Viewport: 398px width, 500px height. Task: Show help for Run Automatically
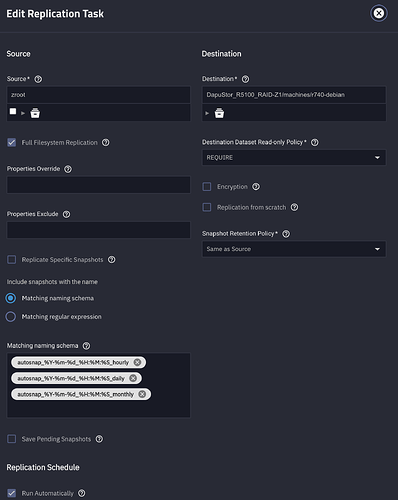click(82, 493)
